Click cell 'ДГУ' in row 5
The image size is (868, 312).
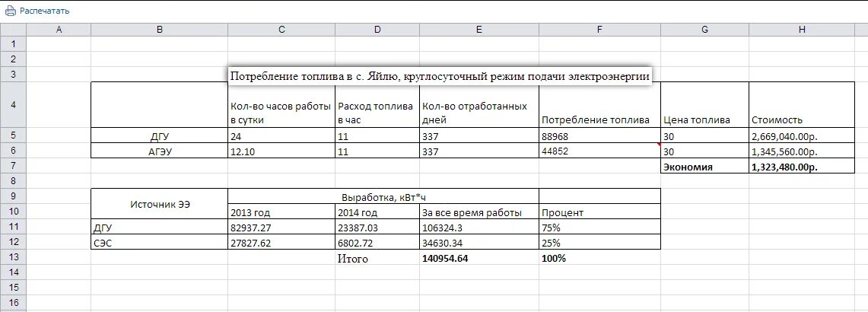click(x=160, y=135)
